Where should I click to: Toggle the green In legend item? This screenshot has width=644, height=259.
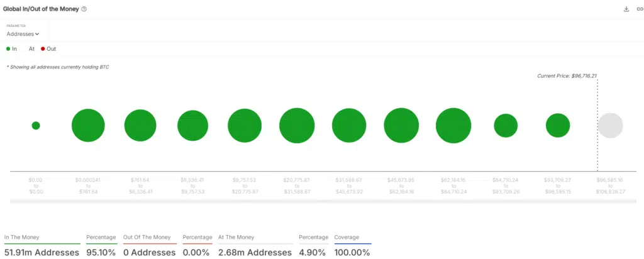(11, 49)
